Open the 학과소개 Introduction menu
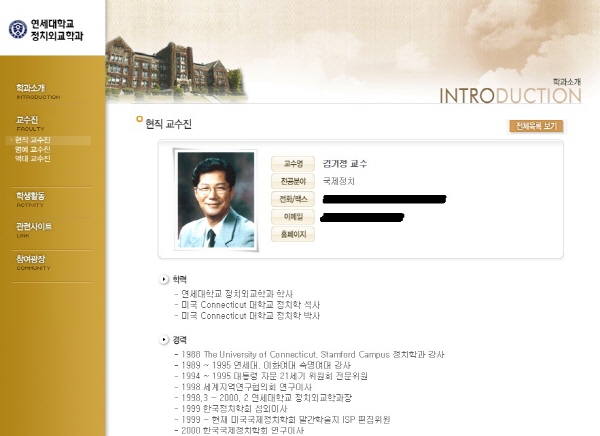 pos(38,91)
